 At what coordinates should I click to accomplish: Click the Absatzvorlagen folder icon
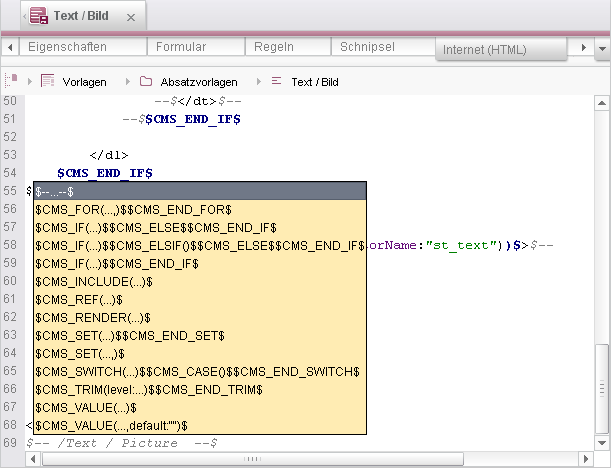[146, 81]
